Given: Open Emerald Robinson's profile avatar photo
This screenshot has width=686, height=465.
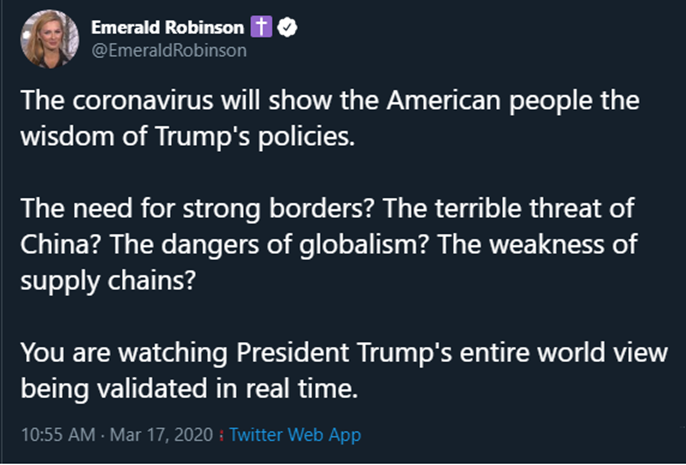Looking at the screenshot, I should 49,39.
